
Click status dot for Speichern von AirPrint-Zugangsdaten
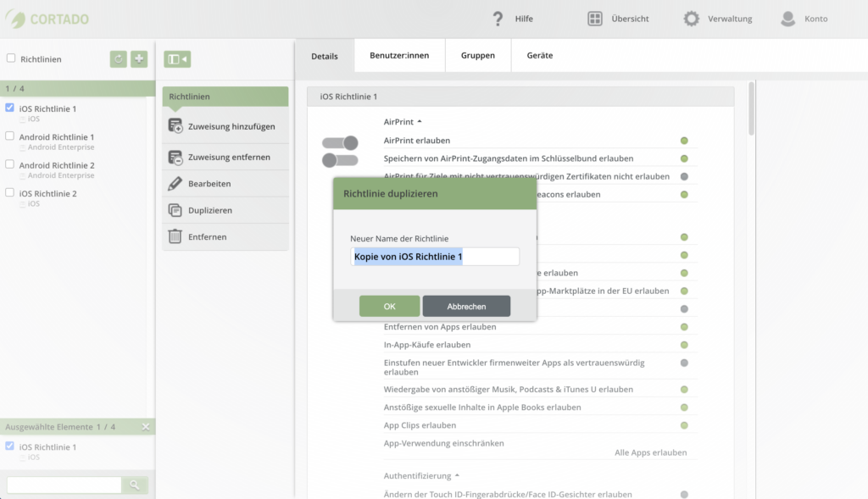point(684,158)
